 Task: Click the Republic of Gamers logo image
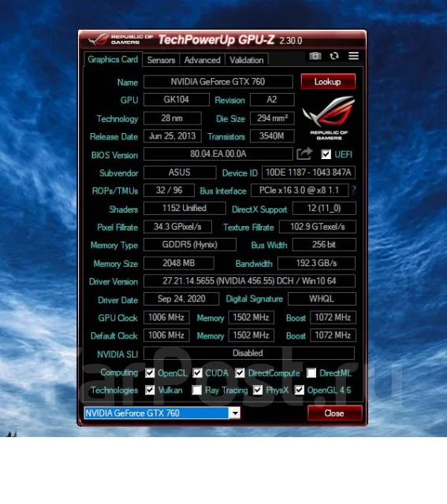[329, 117]
